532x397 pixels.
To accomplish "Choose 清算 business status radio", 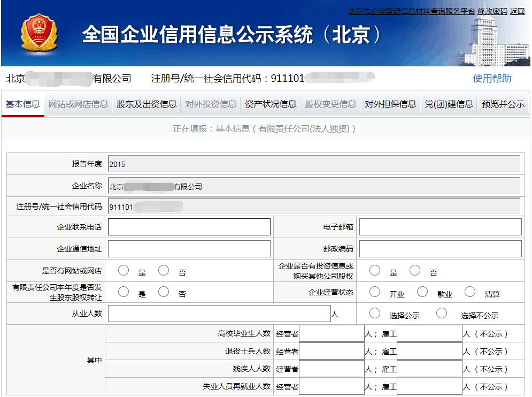I will coord(470,292).
